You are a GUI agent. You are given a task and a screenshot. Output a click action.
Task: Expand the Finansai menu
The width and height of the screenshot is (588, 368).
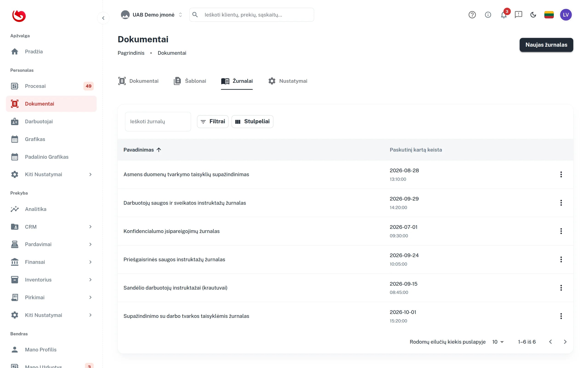(51, 262)
